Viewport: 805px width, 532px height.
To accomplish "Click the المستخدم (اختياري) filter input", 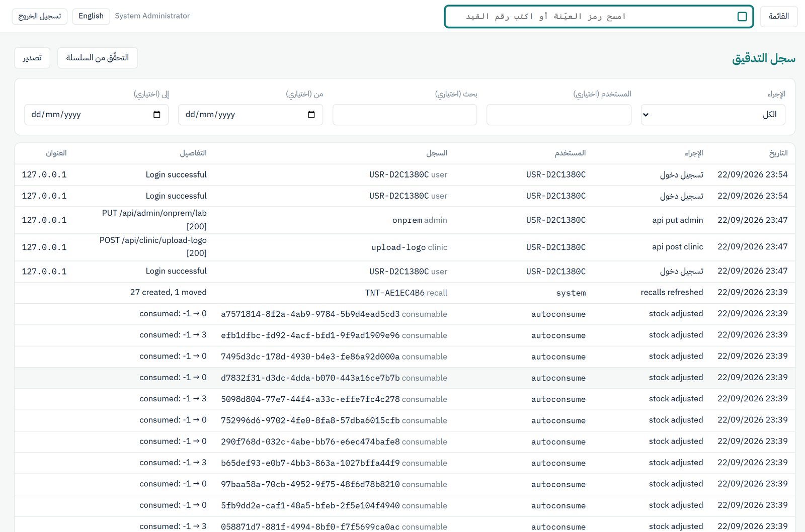I will click(x=559, y=115).
